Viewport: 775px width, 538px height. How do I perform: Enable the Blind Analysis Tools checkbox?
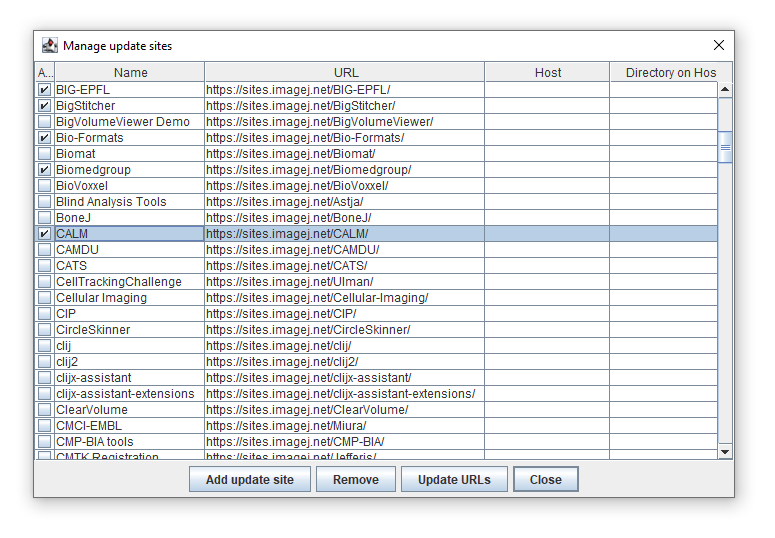(44, 202)
